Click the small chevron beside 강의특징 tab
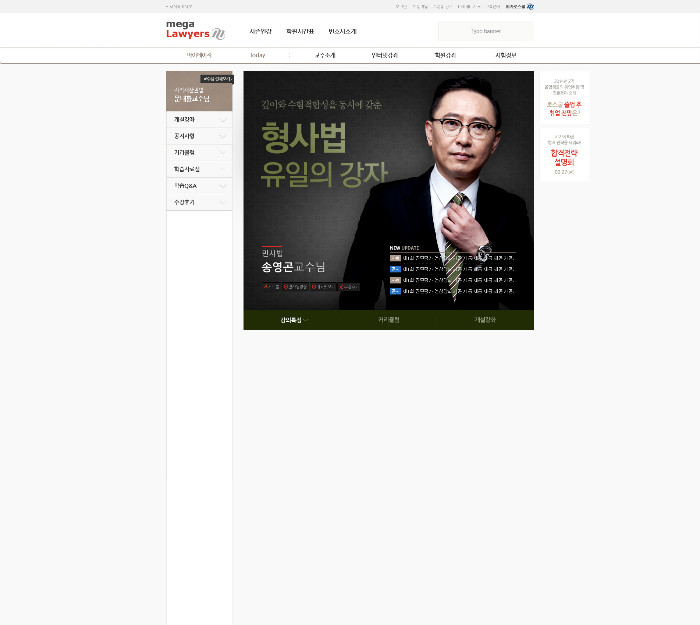Image resolution: width=700 pixels, height=625 pixels. coord(306,320)
